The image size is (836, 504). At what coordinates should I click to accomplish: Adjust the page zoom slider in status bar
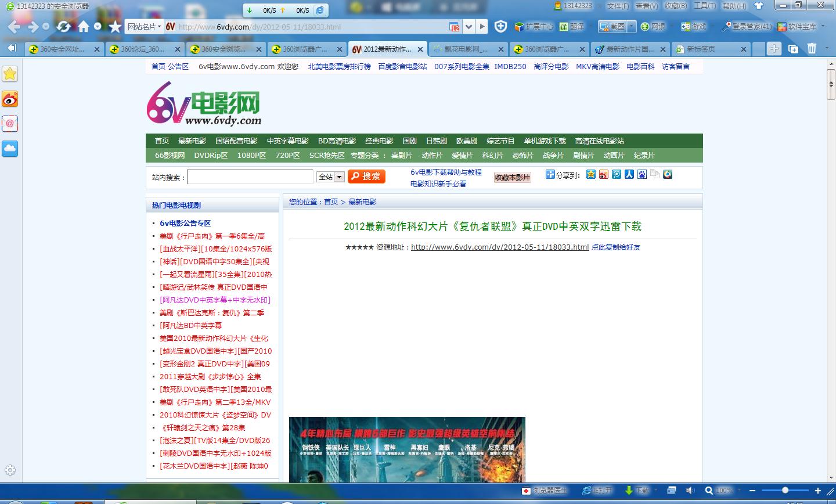(785, 491)
